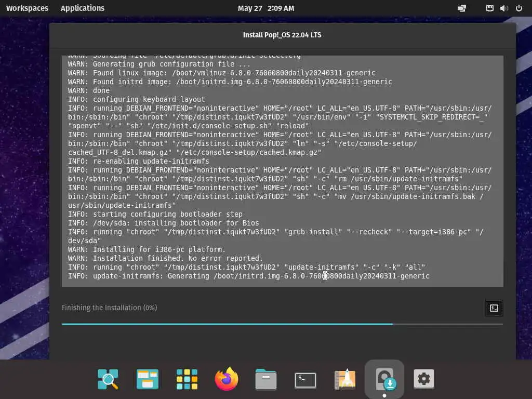Click log line 'WARN: done'

click(x=88, y=90)
